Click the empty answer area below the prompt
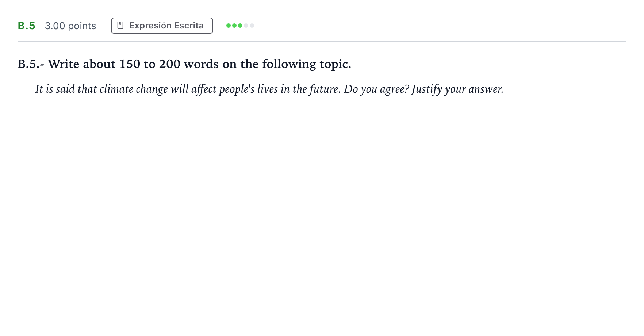This screenshot has height=336, width=644. 322,212
